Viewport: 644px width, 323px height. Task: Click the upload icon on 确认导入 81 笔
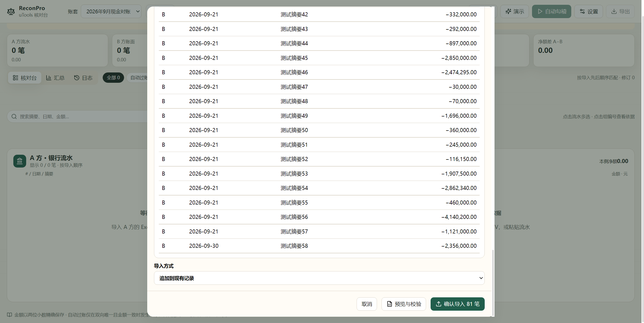(x=439, y=304)
